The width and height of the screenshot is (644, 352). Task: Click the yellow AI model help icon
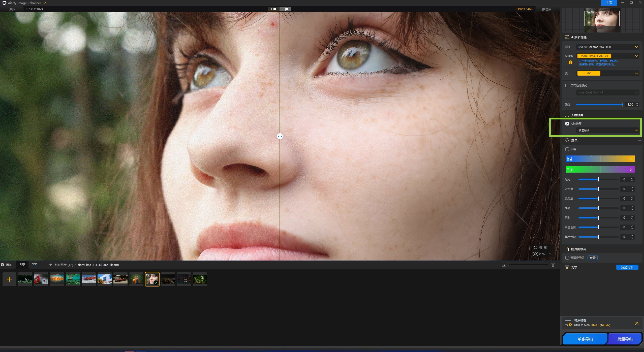pyautogui.click(x=570, y=62)
